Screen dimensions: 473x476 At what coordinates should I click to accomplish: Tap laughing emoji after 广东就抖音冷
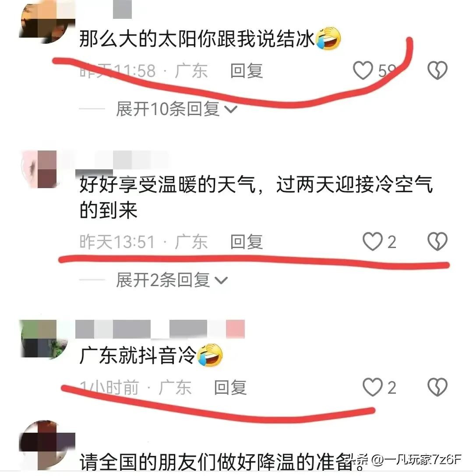tap(210, 355)
